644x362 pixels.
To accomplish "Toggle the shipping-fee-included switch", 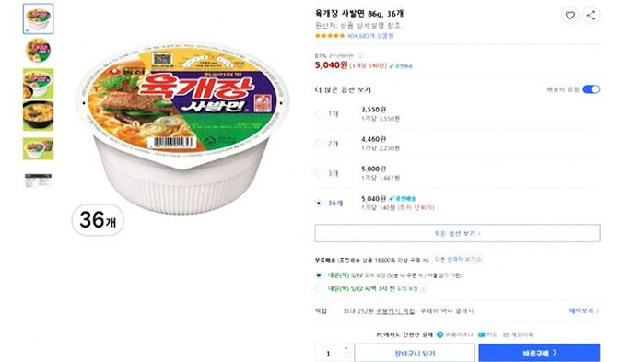I will click(x=591, y=89).
